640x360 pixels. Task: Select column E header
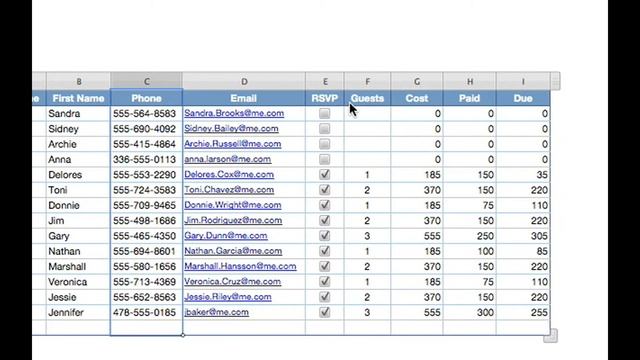click(325, 82)
